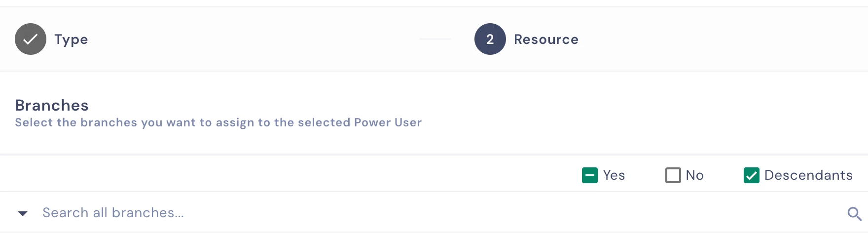The image size is (868, 236).
Task: Click the branch assignment description text
Action: click(x=218, y=122)
